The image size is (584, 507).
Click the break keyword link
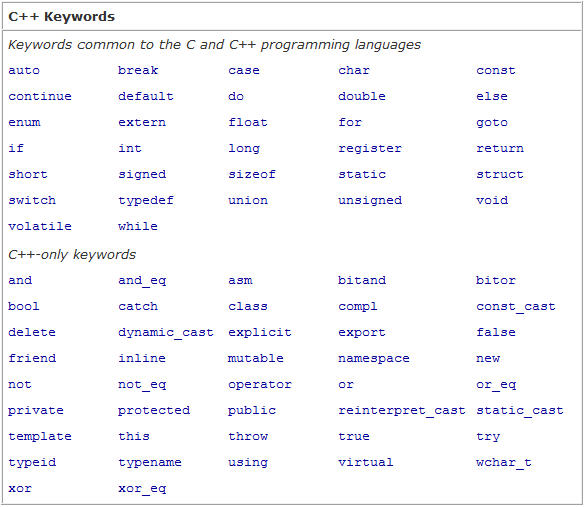(x=138, y=70)
